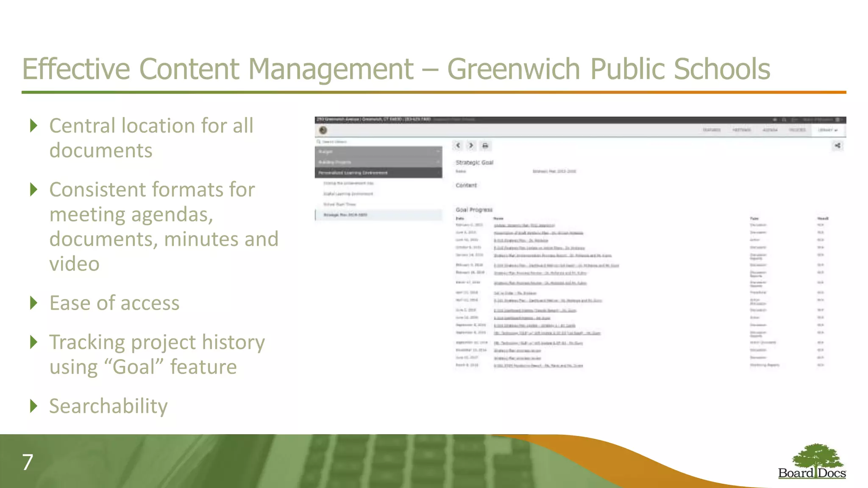Click the Date column header
Screen dimensions: 868x488
[460, 219]
